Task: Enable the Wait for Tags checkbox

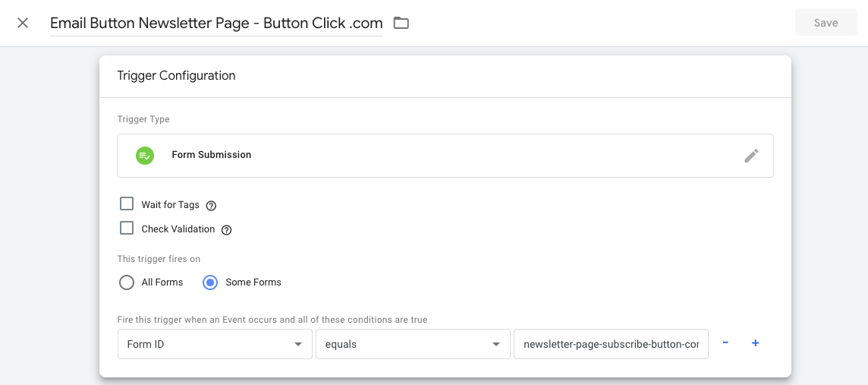Action: point(127,204)
